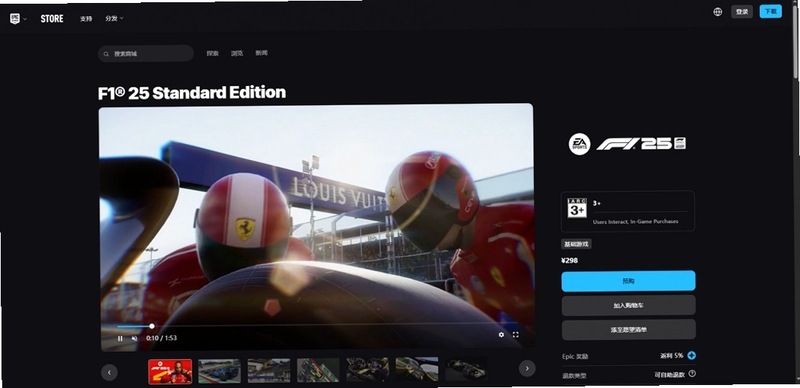Click the video progress bar handle
The height and width of the screenshot is (388, 800).
click(152, 326)
